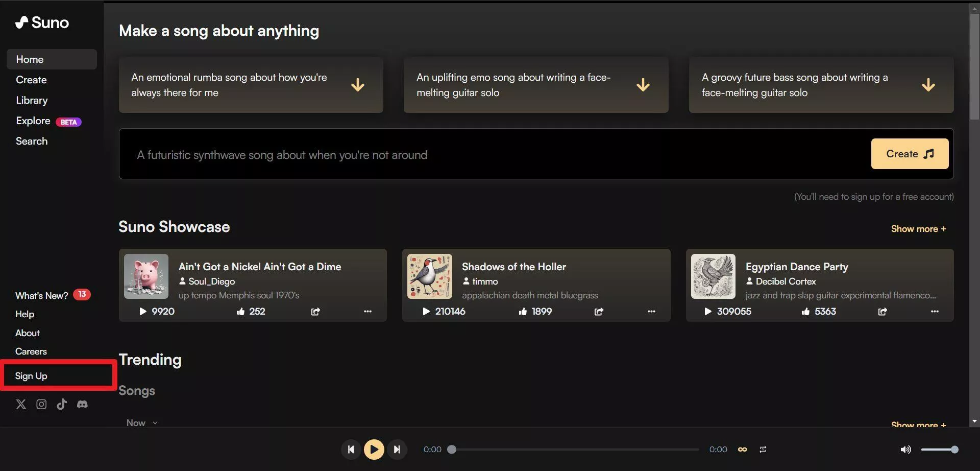Open the song title Shadows of the Holler
The height and width of the screenshot is (471, 980).
point(514,267)
